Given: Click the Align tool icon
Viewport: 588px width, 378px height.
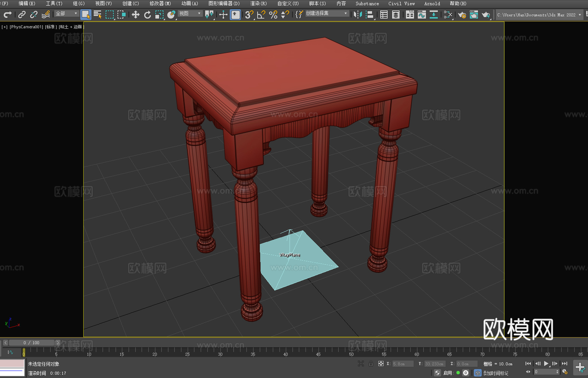Looking at the screenshot, I should [370, 14].
